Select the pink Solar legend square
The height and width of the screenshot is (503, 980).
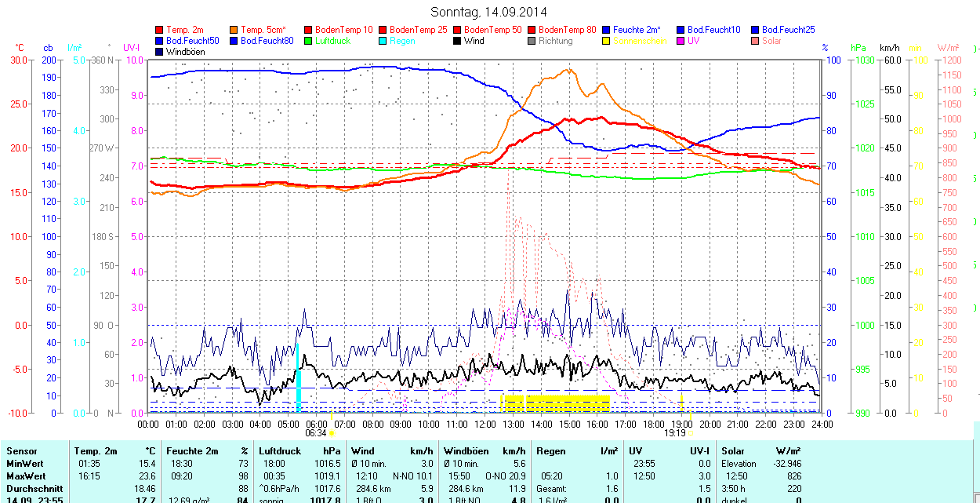pos(756,41)
